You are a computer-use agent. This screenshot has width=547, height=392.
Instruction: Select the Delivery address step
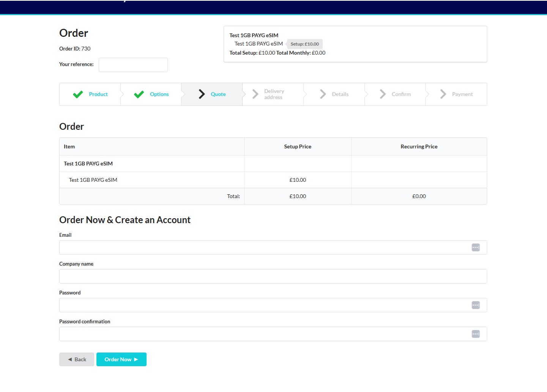pos(273,94)
